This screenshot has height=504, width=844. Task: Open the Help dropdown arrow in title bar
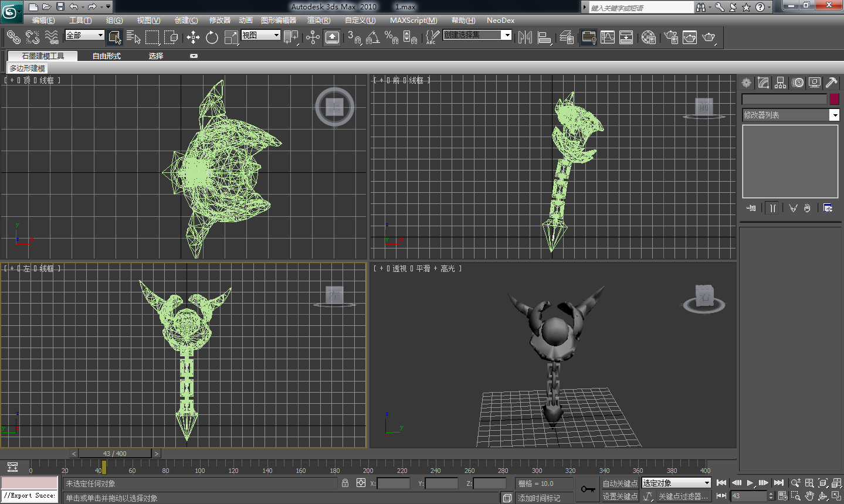tap(769, 7)
